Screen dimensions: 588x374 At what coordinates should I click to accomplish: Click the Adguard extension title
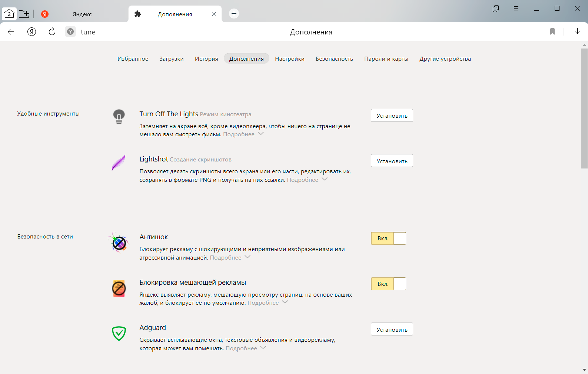coord(153,328)
